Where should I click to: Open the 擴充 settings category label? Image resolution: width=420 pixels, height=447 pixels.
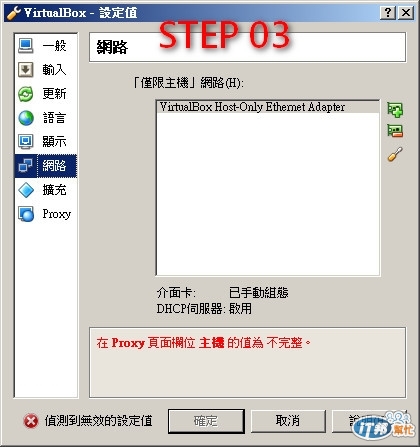(54, 190)
